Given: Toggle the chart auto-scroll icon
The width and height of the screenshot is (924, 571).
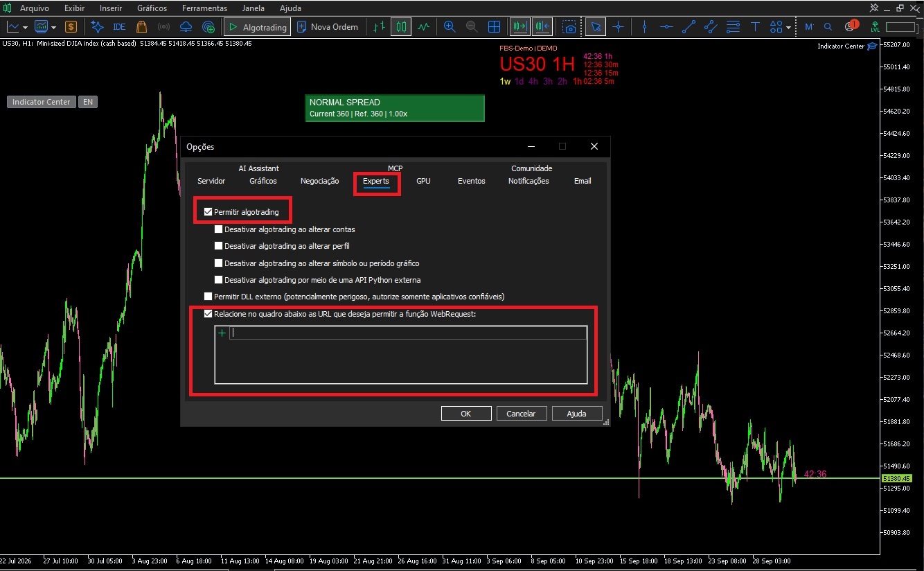Looking at the screenshot, I should (x=519, y=27).
